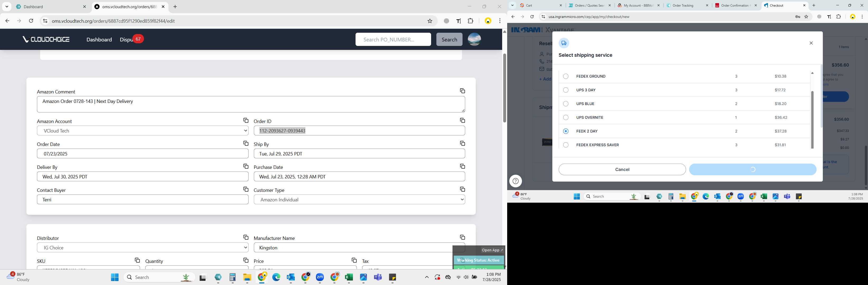The width and height of the screenshot is (868, 285).
Task: Copy the Quantity value
Action: (246, 260)
